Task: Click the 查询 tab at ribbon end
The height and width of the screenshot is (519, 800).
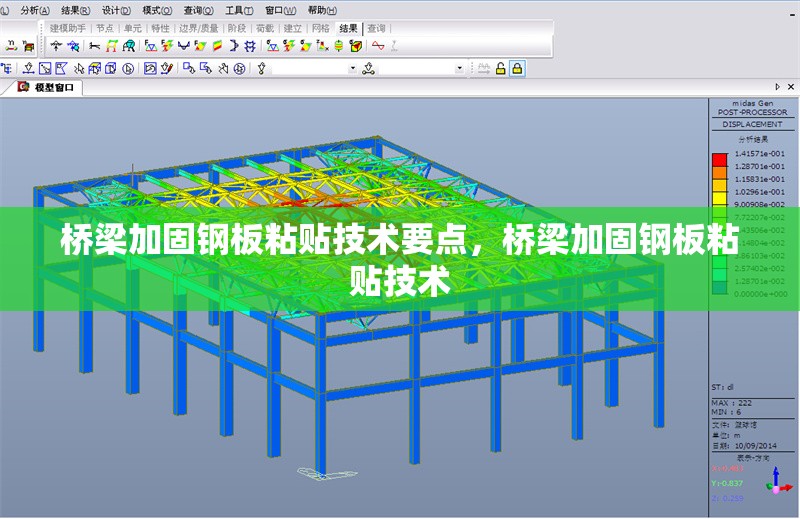Action: click(x=376, y=28)
